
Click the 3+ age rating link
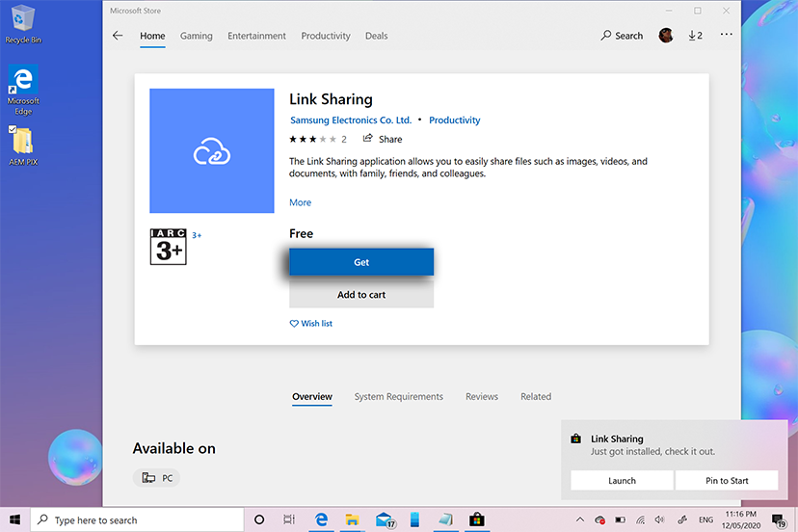pyautogui.click(x=197, y=235)
